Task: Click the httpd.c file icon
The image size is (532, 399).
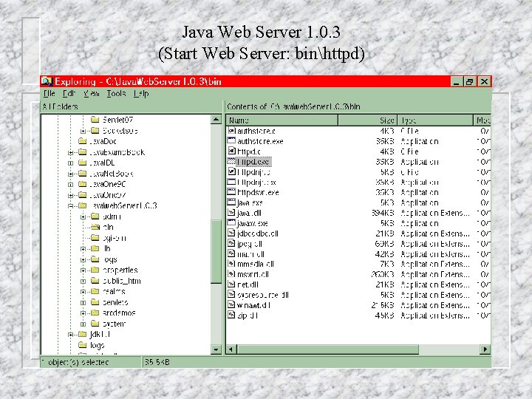Action: tap(231, 151)
